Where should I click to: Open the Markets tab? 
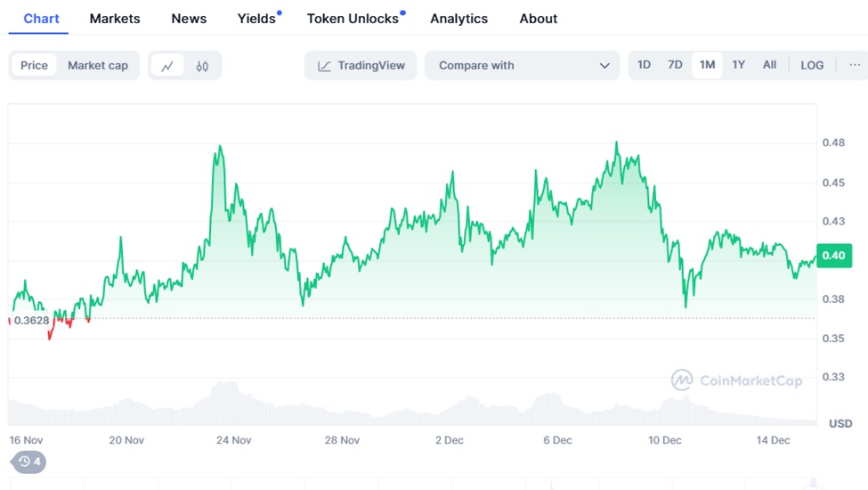coord(115,19)
